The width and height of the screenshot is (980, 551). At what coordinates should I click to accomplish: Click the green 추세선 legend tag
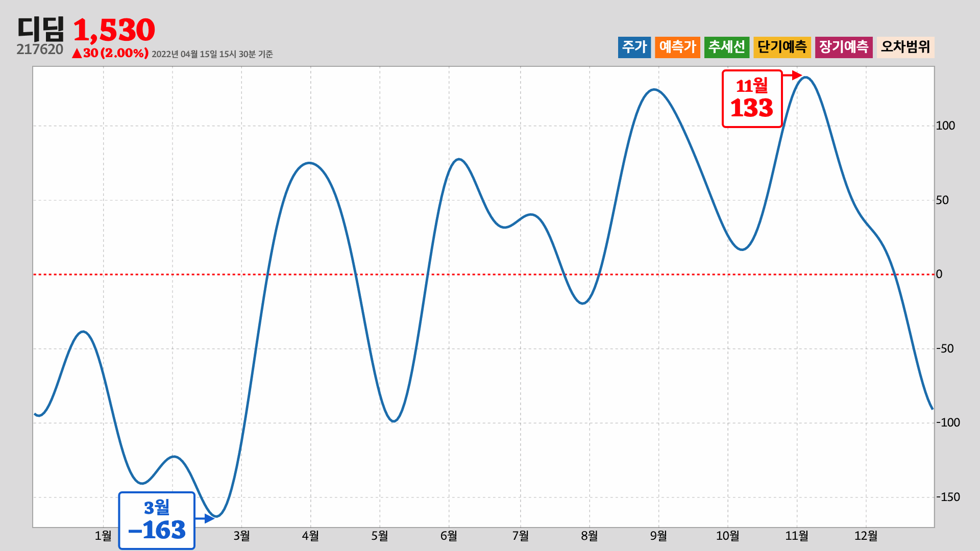(726, 47)
